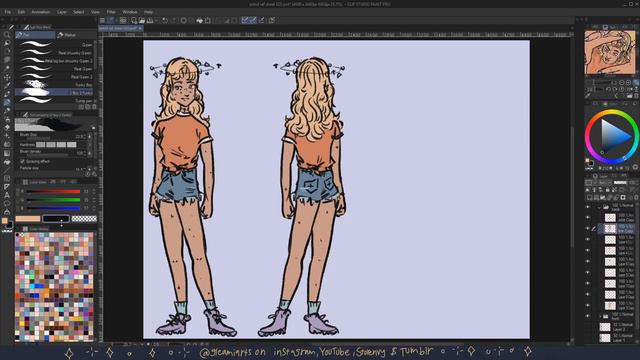Switch to the Pen sub tool tab
The image size is (640, 360).
(35, 35)
